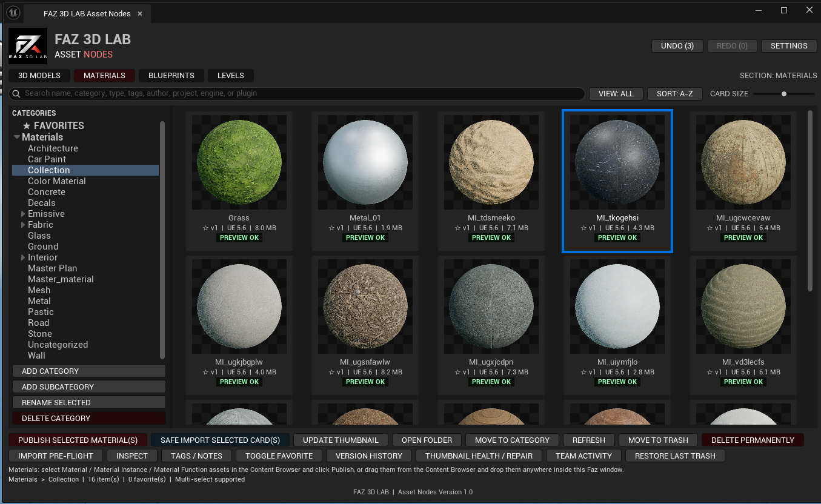Click the asset grid vertical scrollbar
The height and width of the screenshot is (504, 821).
(x=810, y=201)
